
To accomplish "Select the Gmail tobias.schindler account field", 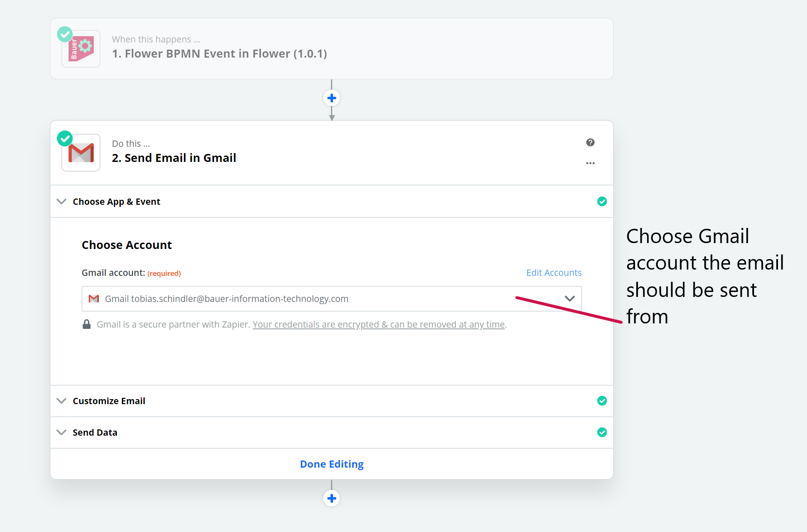I will click(x=331, y=299).
